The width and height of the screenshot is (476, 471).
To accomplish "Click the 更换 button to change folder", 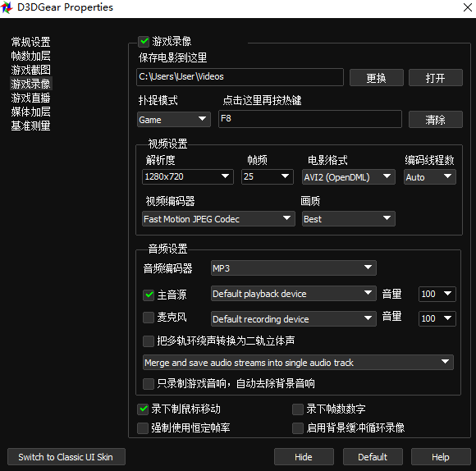I will click(377, 78).
